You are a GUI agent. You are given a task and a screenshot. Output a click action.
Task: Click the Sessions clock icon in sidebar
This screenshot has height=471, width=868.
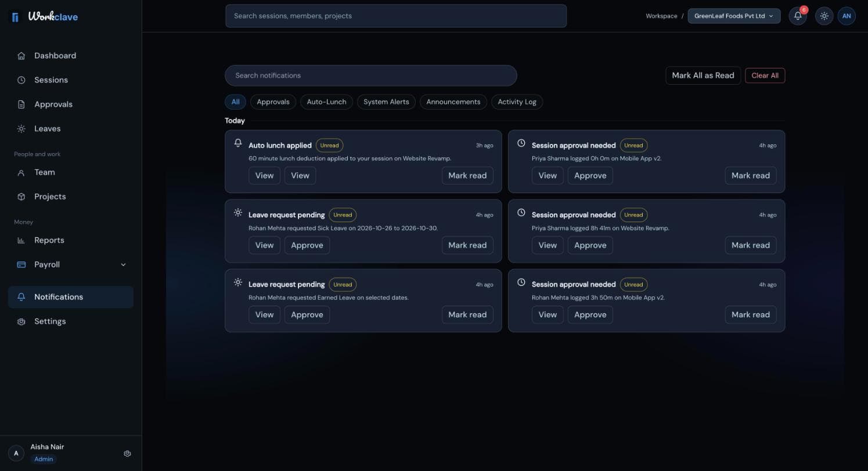pos(21,80)
